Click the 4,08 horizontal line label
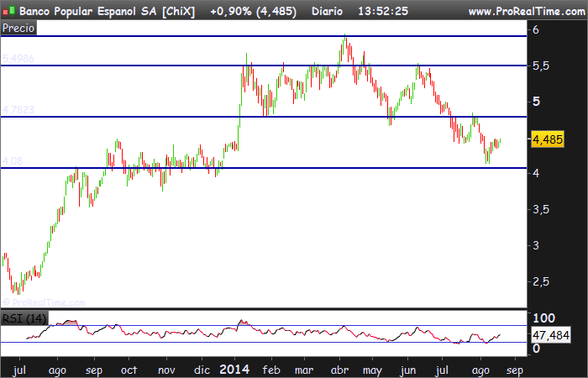 (x=13, y=161)
